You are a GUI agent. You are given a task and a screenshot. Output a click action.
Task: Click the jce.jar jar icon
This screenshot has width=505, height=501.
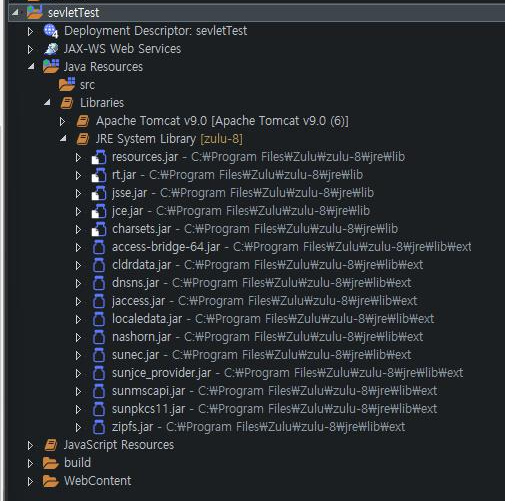point(99,211)
